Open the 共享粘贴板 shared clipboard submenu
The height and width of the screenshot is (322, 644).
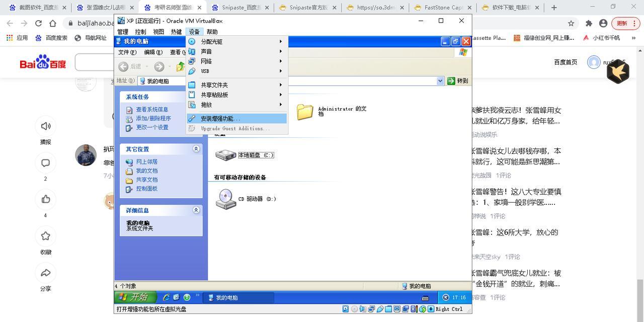236,95
